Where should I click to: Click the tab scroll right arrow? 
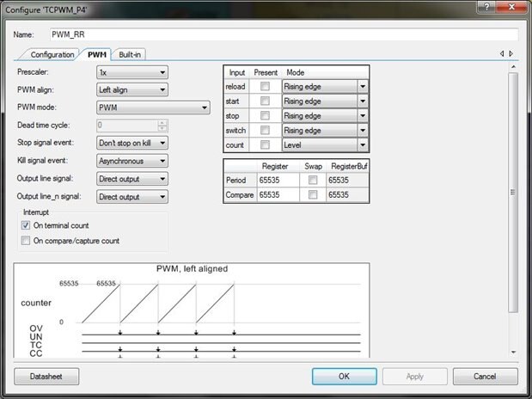point(512,54)
